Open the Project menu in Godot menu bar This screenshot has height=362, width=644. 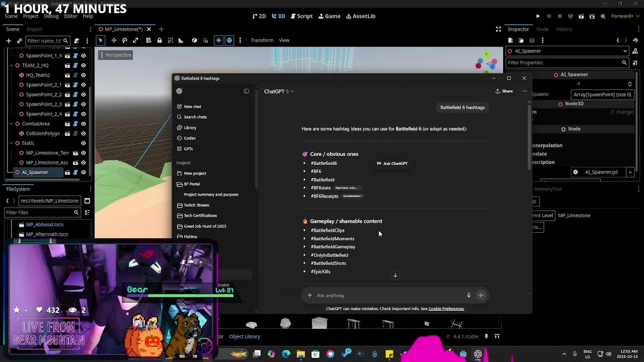31,16
